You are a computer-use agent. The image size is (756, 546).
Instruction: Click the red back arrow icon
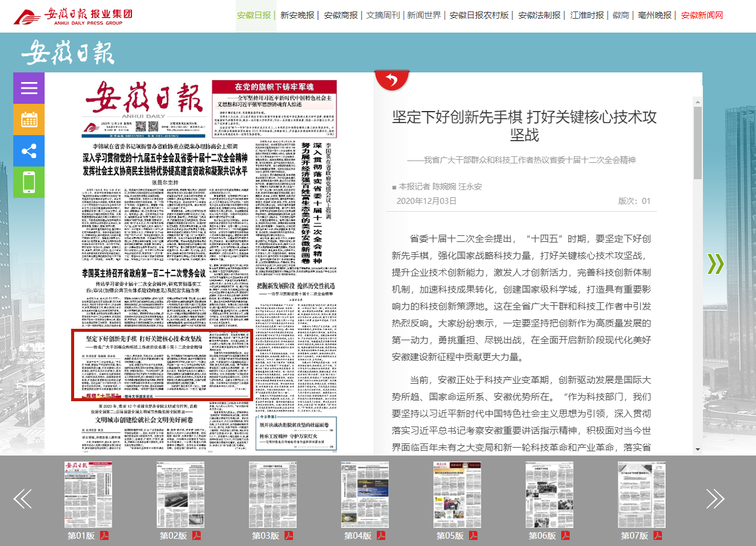click(x=392, y=80)
